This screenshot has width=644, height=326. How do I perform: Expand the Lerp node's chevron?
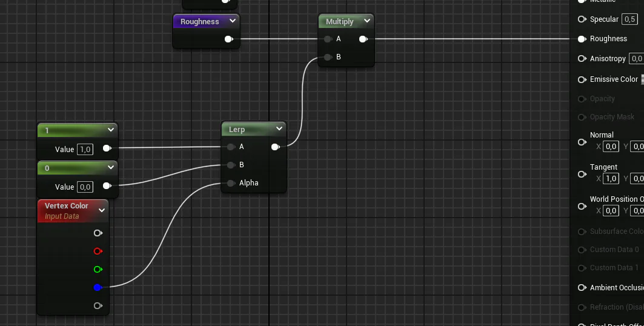[x=279, y=129]
